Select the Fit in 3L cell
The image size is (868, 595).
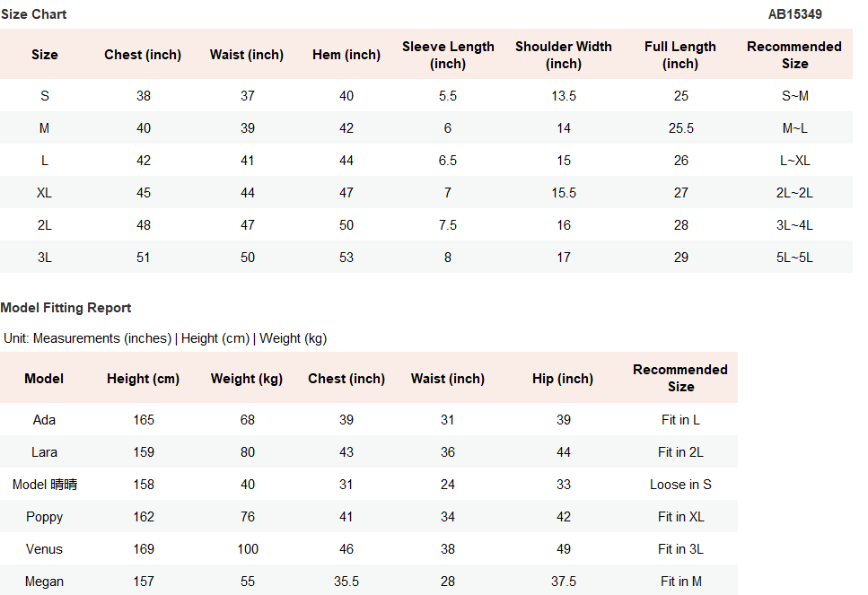pos(680,549)
